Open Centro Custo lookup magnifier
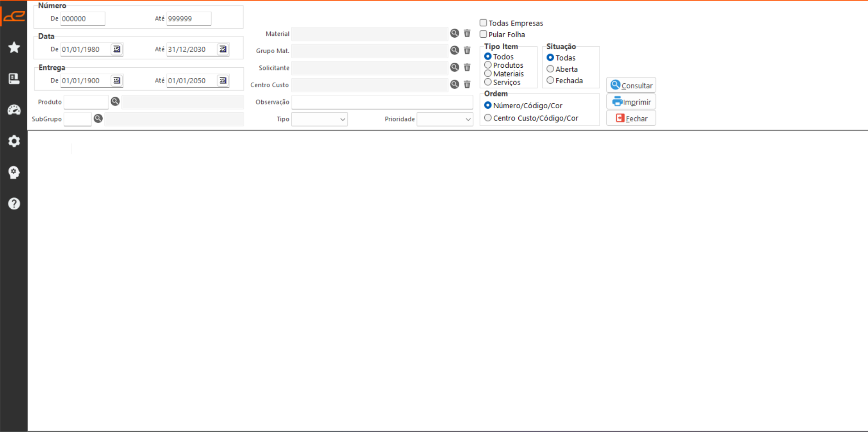The image size is (868, 432). (454, 85)
